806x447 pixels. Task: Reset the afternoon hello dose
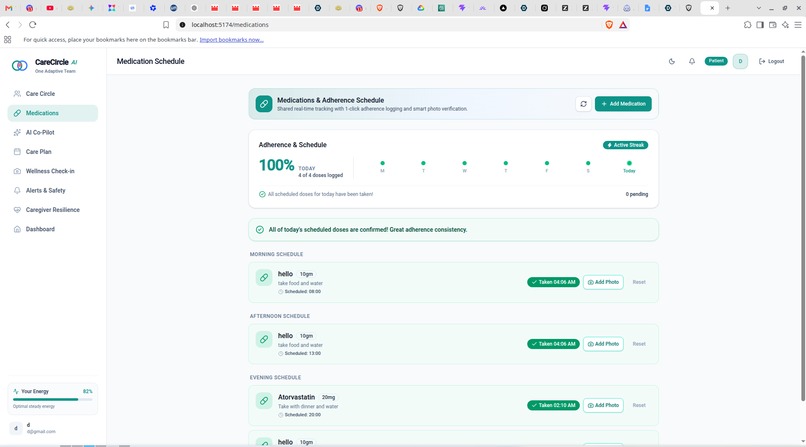(x=639, y=344)
